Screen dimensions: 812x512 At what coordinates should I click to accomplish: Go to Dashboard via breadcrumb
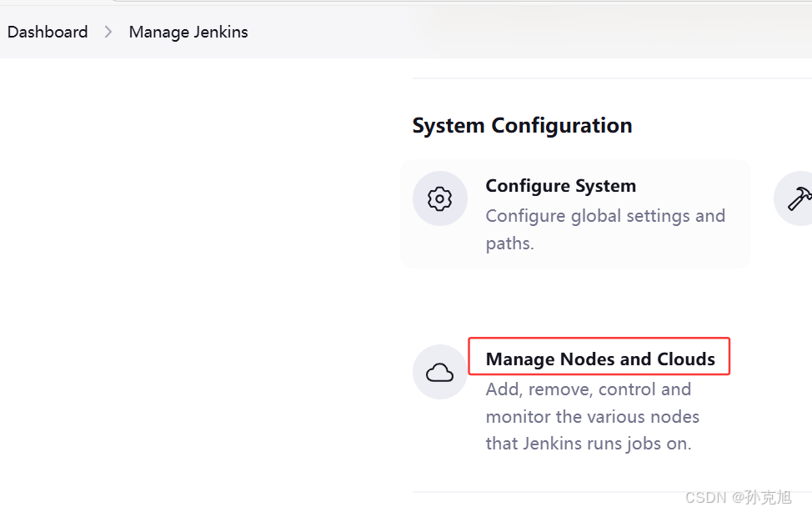[48, 33]
